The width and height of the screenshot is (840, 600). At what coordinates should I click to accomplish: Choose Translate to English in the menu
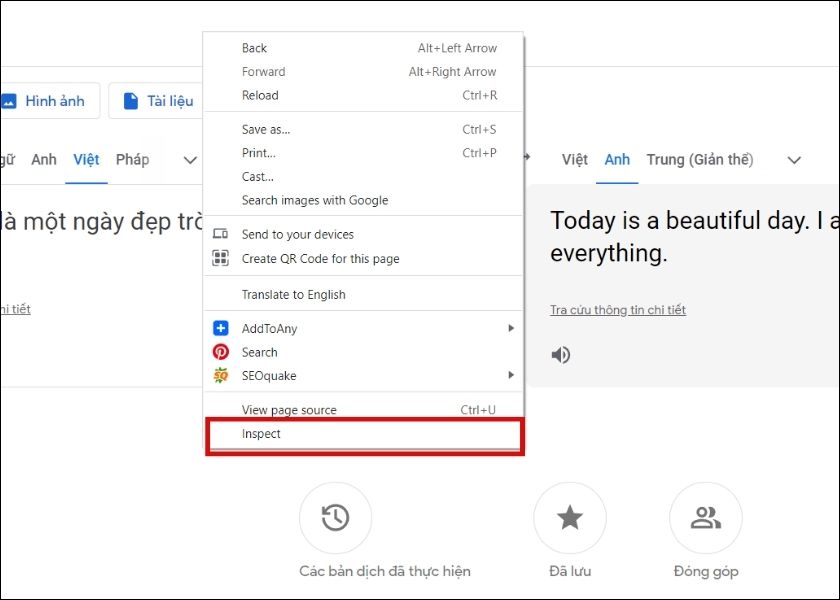[x=294, y=294]
